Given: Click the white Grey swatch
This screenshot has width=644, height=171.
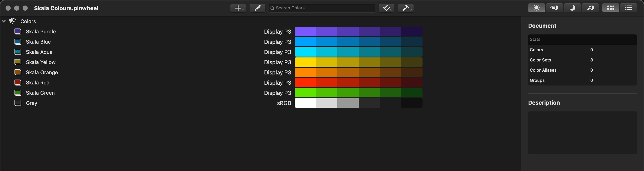Looking at the screenshot, I should pos(305,103).
